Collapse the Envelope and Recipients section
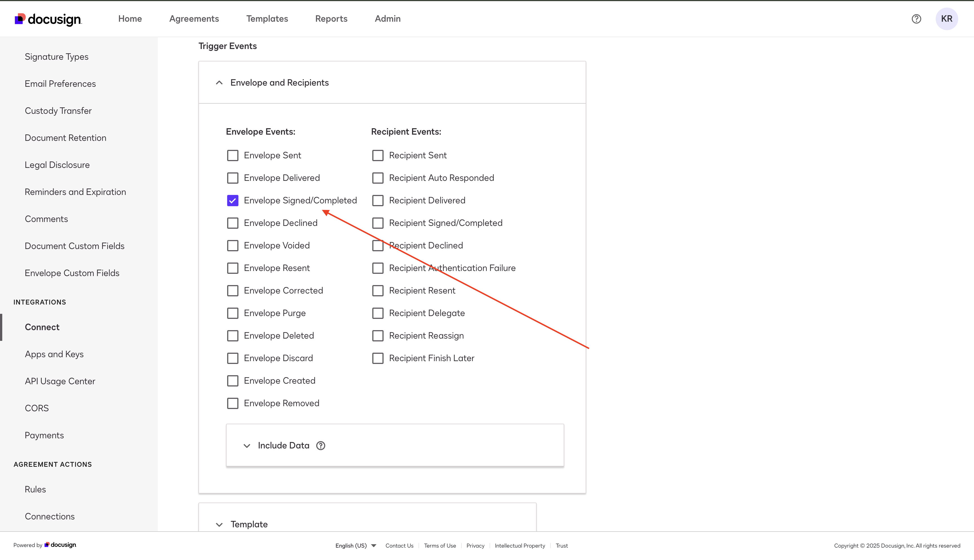974x560 pixels. (x=219, y=83)
